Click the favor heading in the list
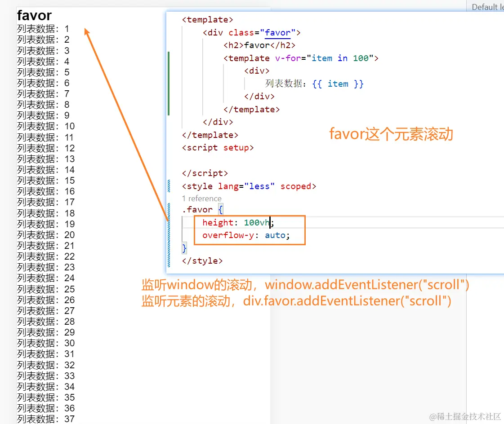 click(34, 15)
